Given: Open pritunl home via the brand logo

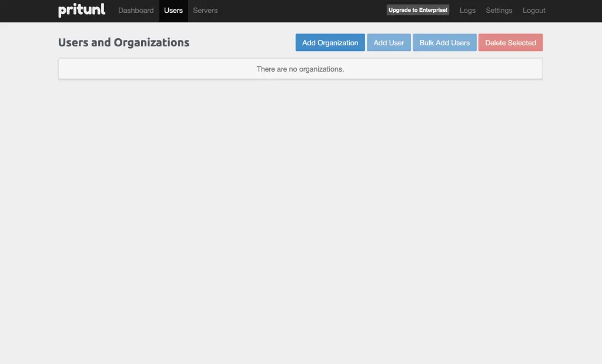Looking at the screenshot, I should click(x=81, y=10).
